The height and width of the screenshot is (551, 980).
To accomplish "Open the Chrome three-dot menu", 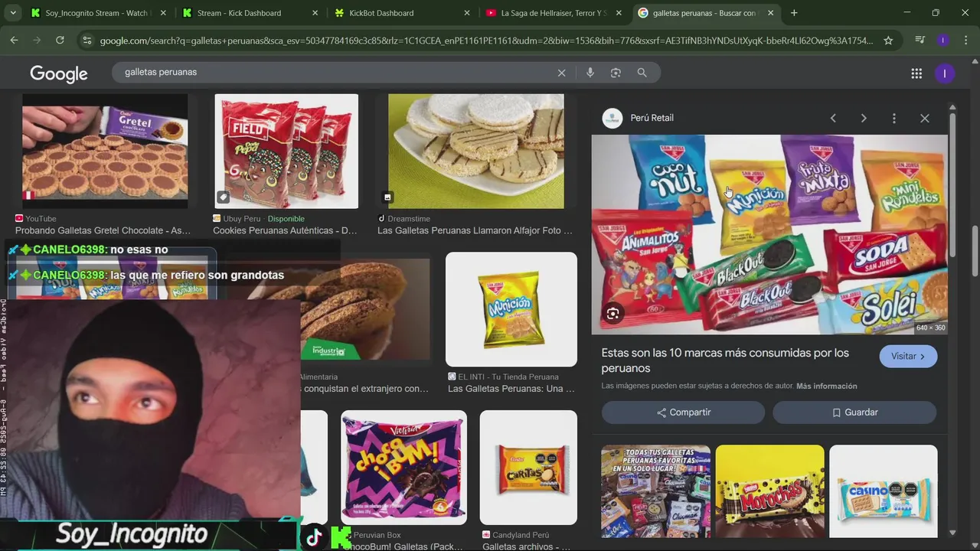I will click(x=965, y=40).
